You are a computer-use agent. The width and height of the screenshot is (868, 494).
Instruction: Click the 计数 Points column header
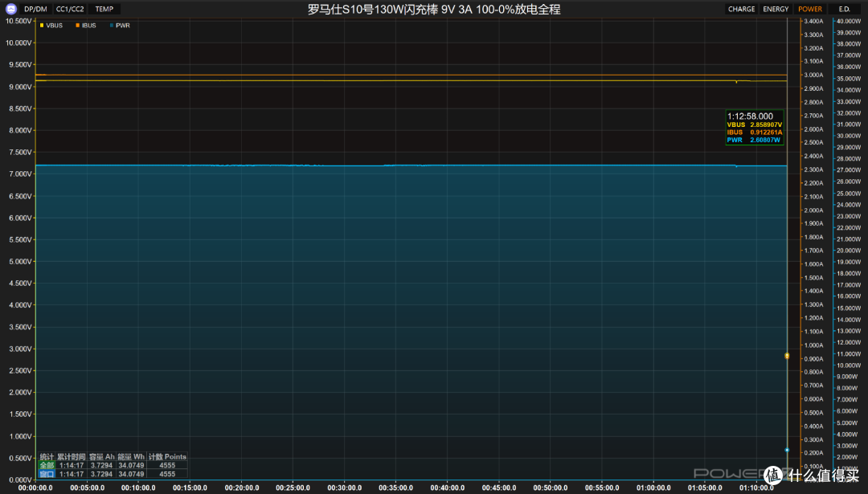(167, 457)
